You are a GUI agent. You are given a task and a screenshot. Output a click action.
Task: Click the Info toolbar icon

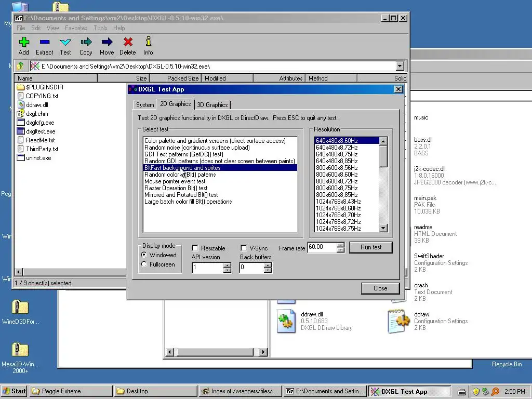point(148,42)
